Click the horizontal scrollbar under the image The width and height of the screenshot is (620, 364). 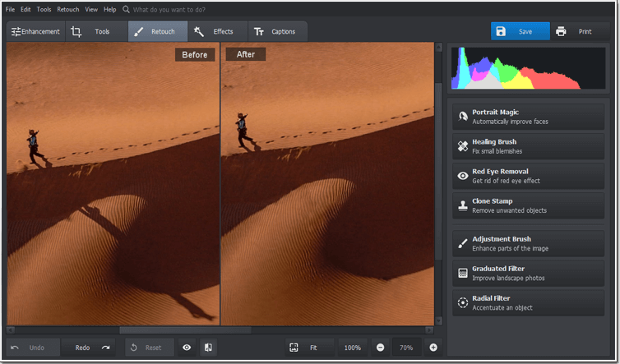[x=185, y=329]
